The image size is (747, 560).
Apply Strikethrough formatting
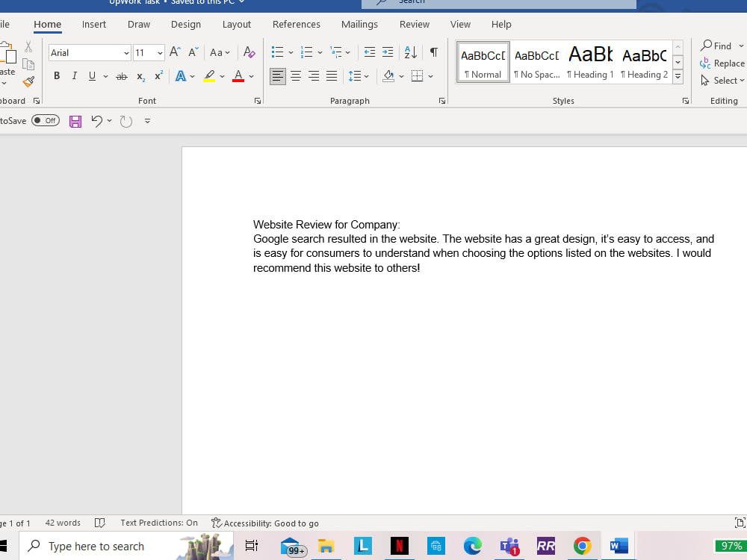coord(122,76)
